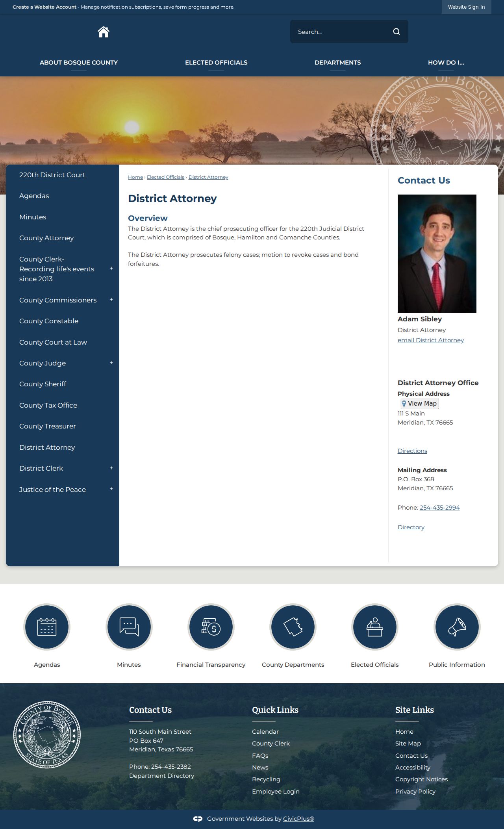
Task: Select Minutes in sidebar
Action: (x=33, y=217)
